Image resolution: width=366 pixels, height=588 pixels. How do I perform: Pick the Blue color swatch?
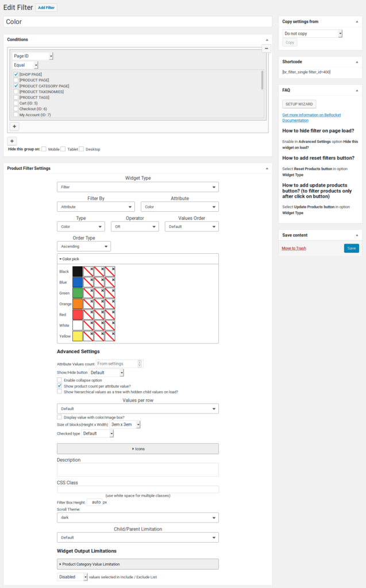(x=77, y=282)
